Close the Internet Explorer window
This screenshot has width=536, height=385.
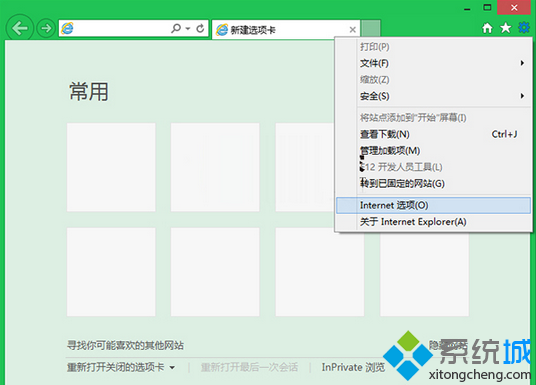(514, 8)
